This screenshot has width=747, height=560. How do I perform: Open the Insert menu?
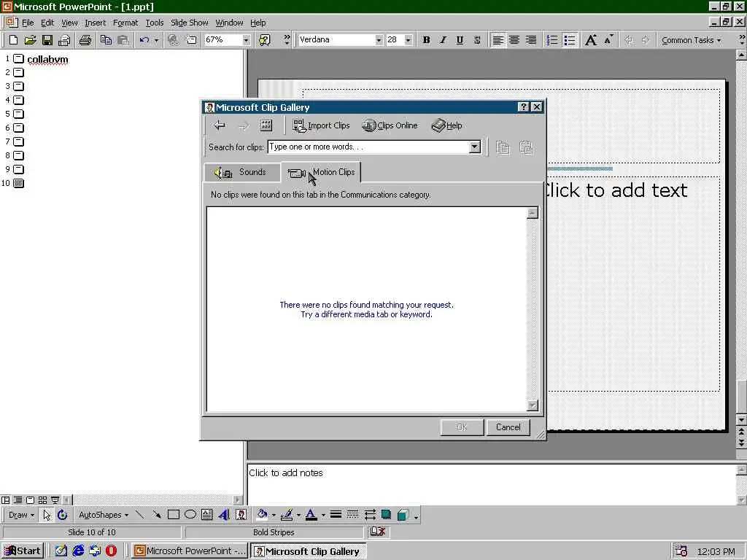point(96,23)
